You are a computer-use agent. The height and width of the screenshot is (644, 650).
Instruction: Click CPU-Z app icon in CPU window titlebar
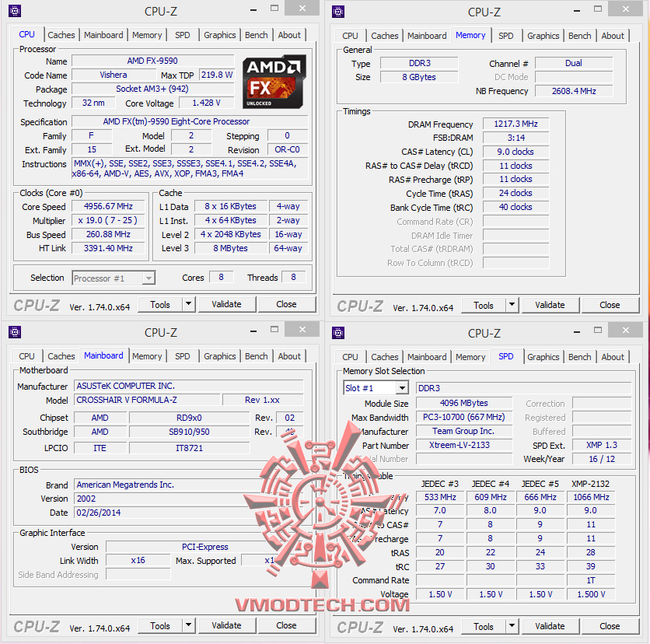15,11
